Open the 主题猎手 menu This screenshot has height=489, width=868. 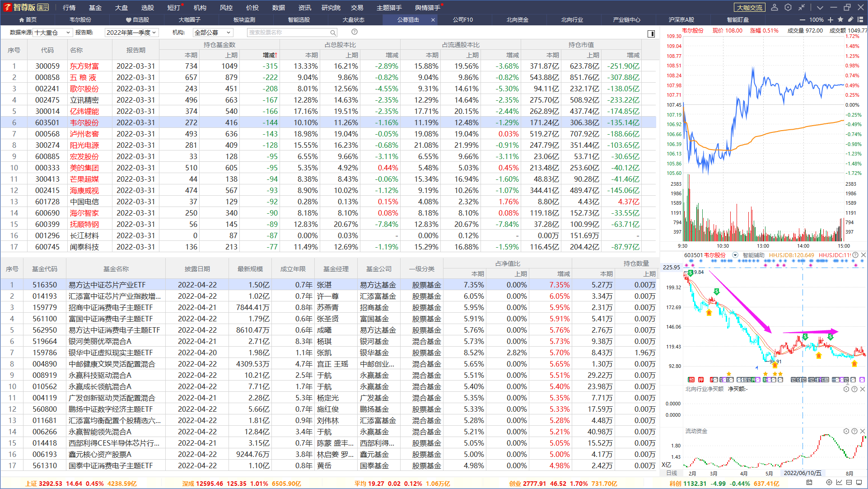[x=389, y=8]
